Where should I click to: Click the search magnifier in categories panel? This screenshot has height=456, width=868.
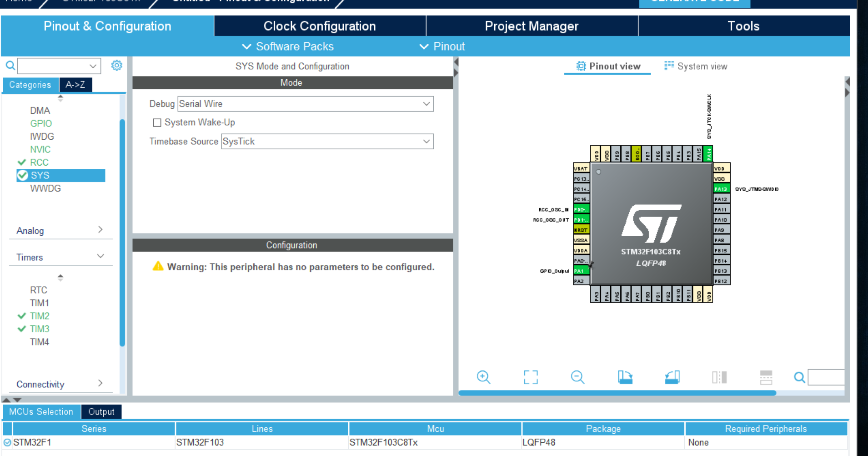(x=10, y=66)
